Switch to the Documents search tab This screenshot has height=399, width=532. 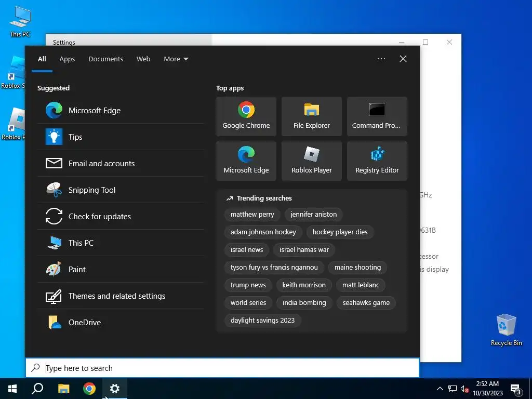[105, 59]
